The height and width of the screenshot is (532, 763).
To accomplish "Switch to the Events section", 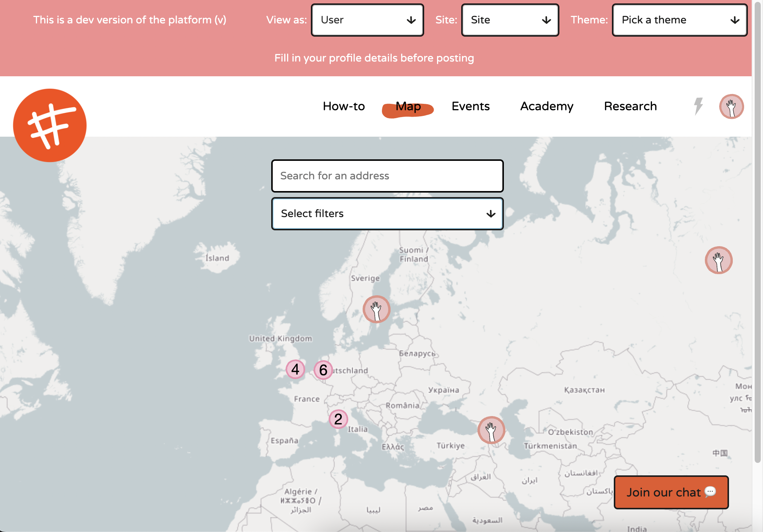I will pos(471,106).
